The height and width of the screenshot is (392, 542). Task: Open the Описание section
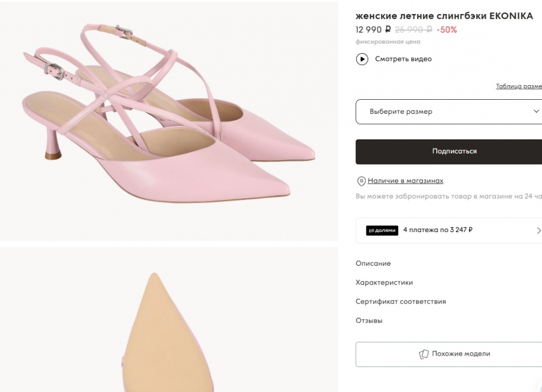tap(373, 264)
